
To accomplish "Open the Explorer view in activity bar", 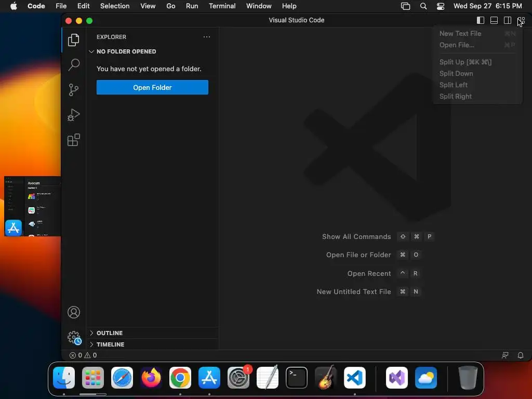I will pos(74,40).
